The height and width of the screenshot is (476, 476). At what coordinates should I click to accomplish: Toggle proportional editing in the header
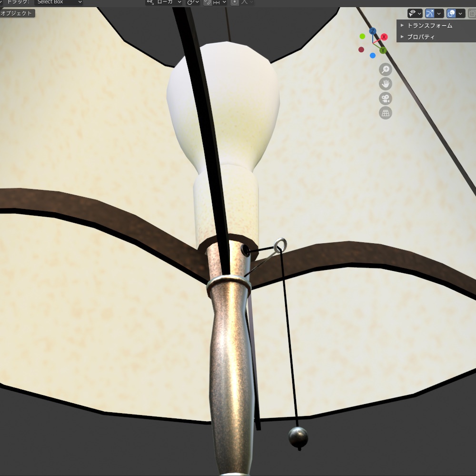[x=236, y=2]
